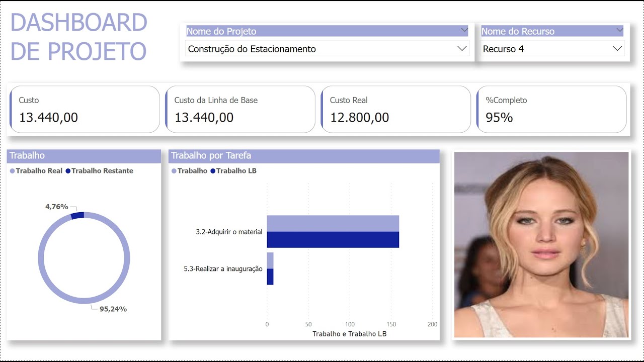Click the Trabalho donut chart title bar
The height and width of the screenshot is (362, 644).
[x=84, y=156]
